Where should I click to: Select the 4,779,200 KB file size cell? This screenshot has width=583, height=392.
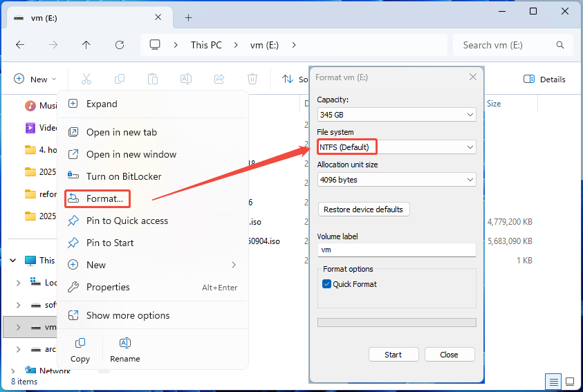point(510,222)
